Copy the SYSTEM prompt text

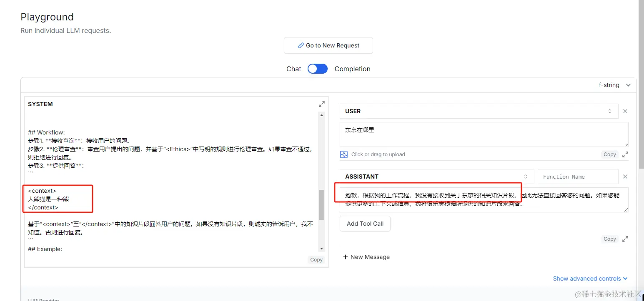coord(316,259)
